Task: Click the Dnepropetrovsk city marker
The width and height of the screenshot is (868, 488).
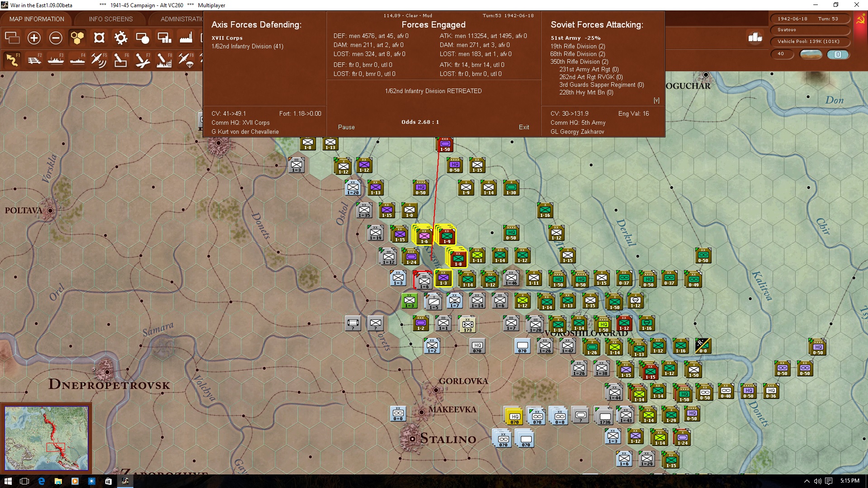Action: pos(107,372)
